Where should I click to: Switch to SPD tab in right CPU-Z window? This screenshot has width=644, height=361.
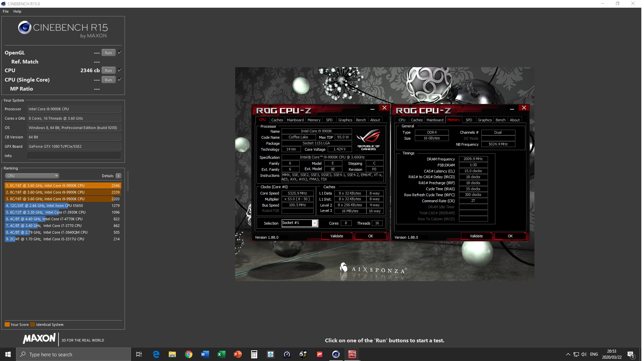[x=469, y=120]
